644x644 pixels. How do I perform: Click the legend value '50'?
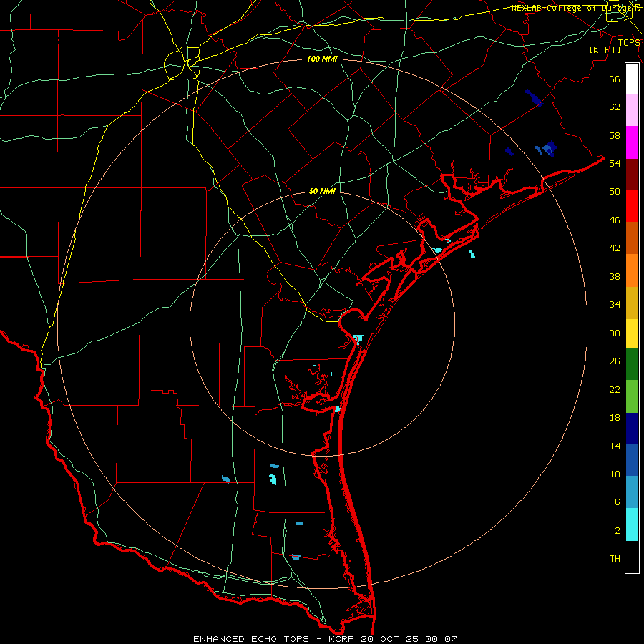615,192
